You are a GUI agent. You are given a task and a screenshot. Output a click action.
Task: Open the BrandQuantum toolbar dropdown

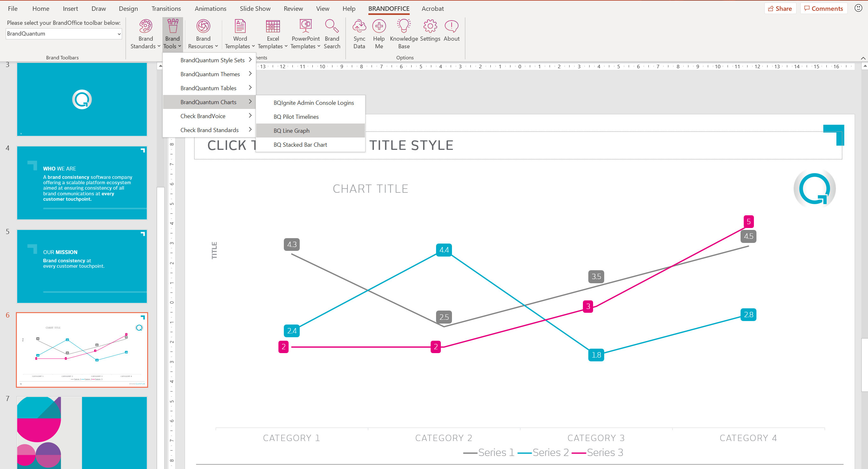coord(64,34)
